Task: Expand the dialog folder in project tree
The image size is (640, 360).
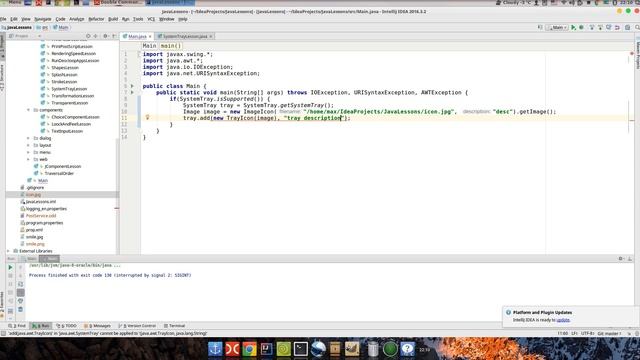Action: tap(28, 138)
